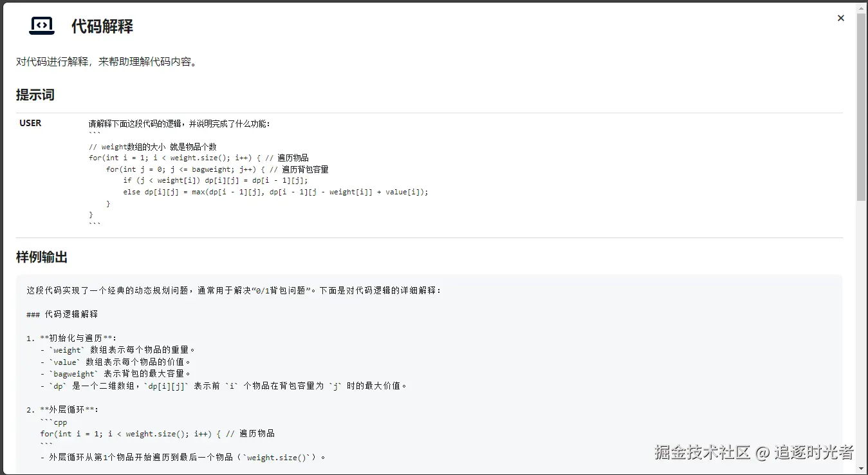
Task: Click the inner for loop line 遍历背包容量
Action: pyautogui.click(x=217, y=169)
